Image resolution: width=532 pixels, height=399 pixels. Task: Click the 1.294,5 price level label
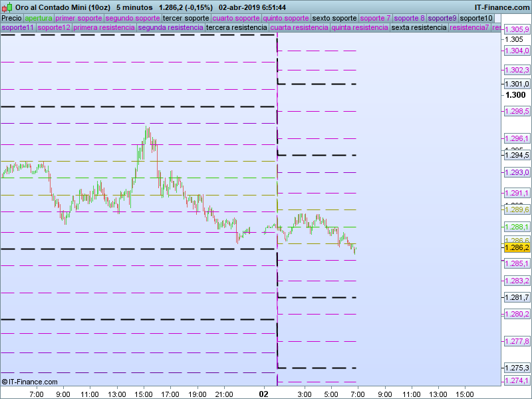click(x=517, y=155)
